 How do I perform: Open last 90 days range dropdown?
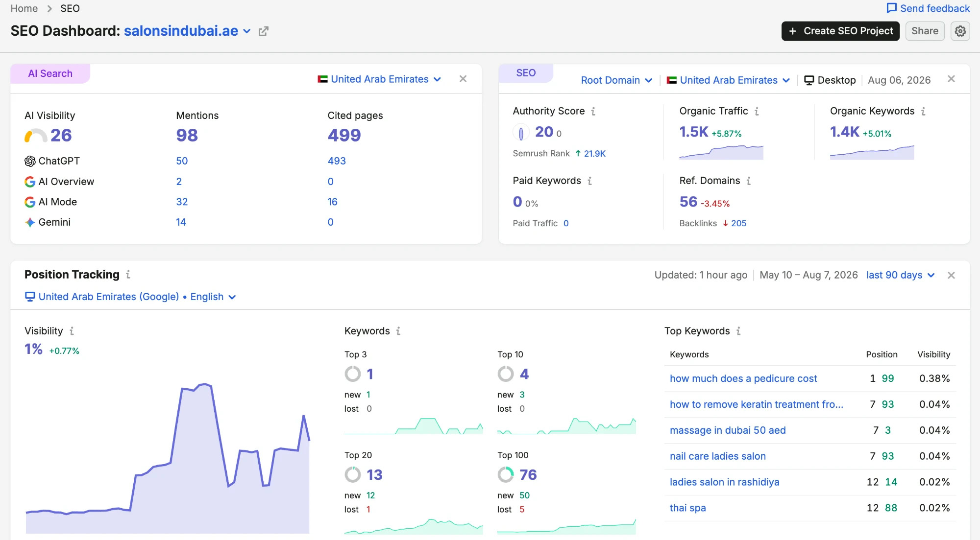tap(901, 275)
